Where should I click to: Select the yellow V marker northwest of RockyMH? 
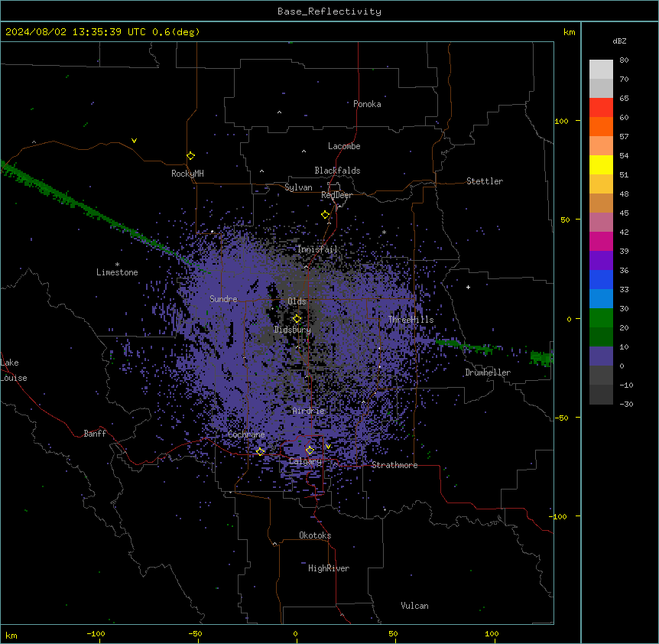coord(134,141)
